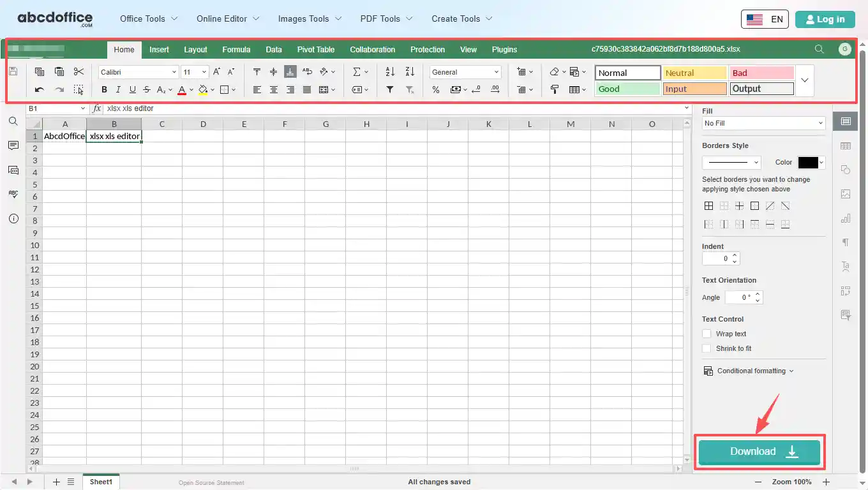The image size is (868, 490).
Task: Center text horizontally
Action: [274, 90]
